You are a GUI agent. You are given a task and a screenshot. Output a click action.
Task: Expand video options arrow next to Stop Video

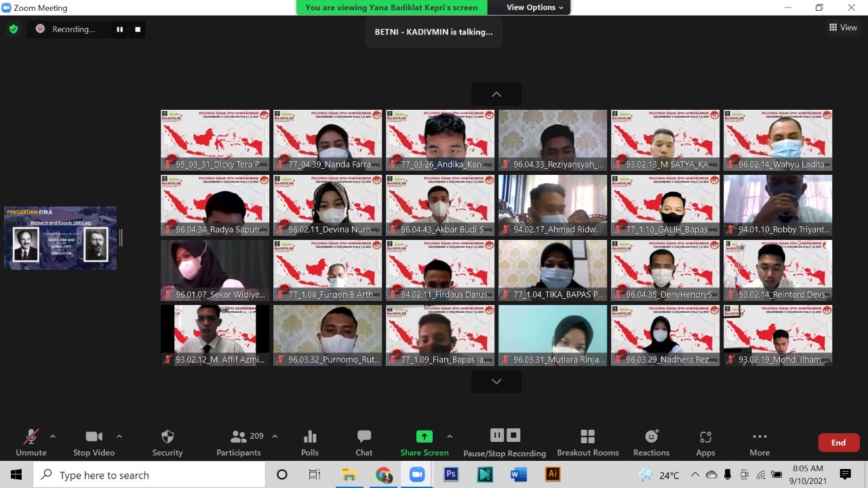coord(119,436)
